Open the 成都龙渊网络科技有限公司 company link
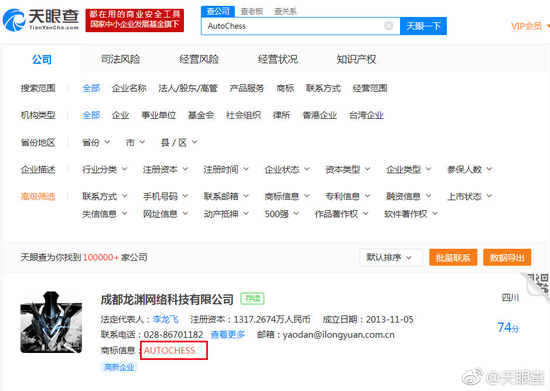Screen dimensions: 550x391 [x=167, y=299]
